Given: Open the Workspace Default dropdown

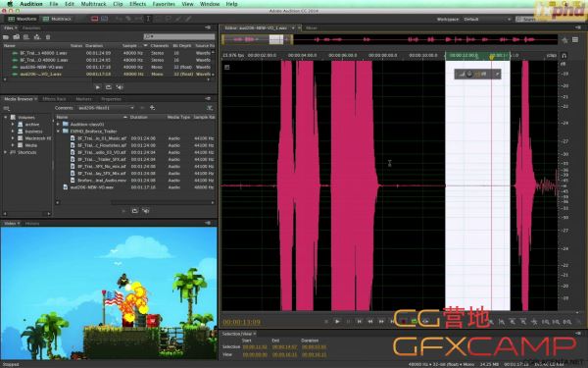Looking at the screenshot, I should point(487,20).
